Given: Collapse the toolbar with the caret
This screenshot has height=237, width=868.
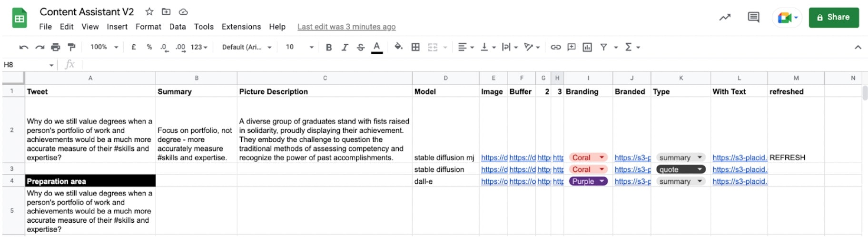Looking at the screenshot, I should [x=858, y=47].
